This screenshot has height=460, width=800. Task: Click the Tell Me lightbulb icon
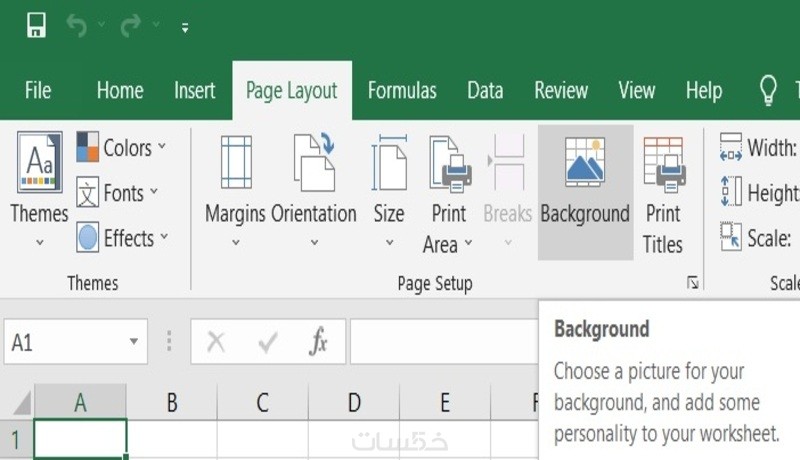point(768,91)
